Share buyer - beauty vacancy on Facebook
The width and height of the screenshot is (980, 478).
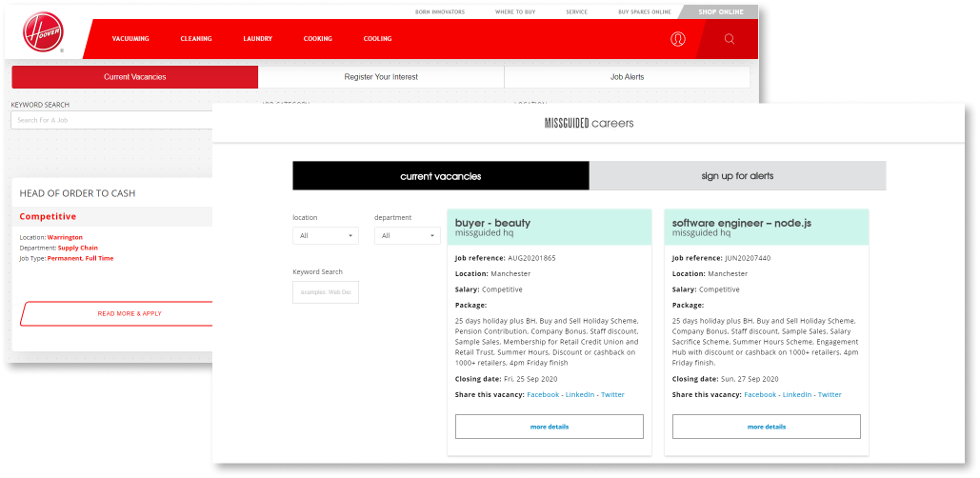coord(543,395)
